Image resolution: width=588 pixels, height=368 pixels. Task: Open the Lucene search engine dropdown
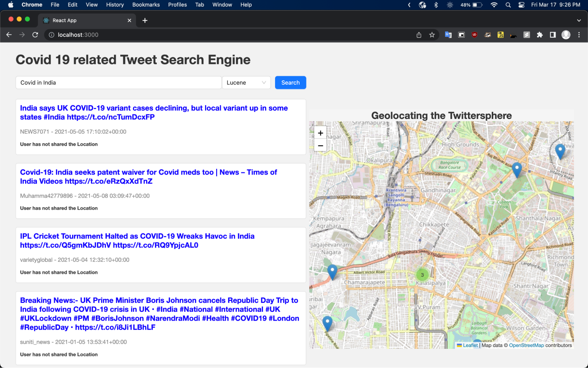click(246, 83)
